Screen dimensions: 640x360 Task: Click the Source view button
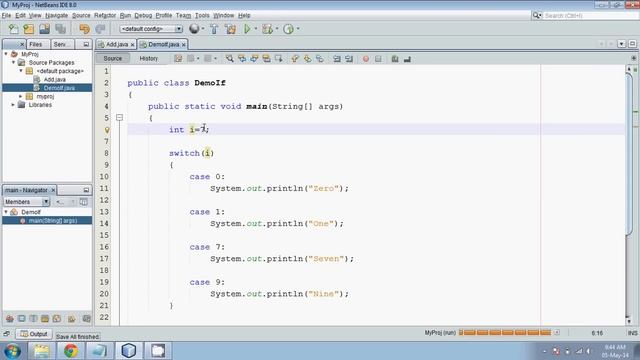click(x=113, y=59)
